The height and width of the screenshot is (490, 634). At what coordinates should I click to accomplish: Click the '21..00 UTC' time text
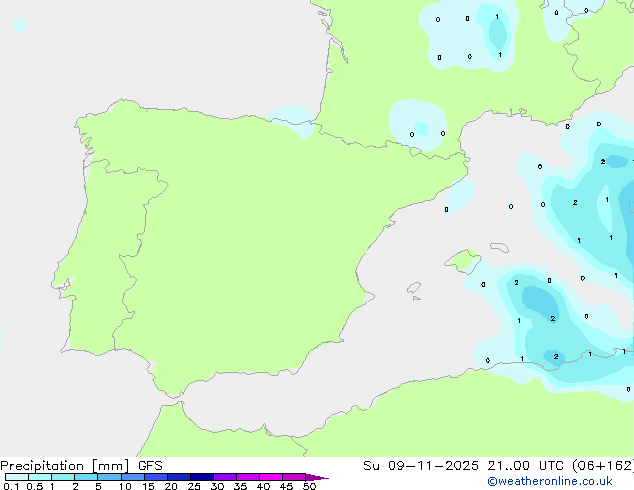(526, 466)
